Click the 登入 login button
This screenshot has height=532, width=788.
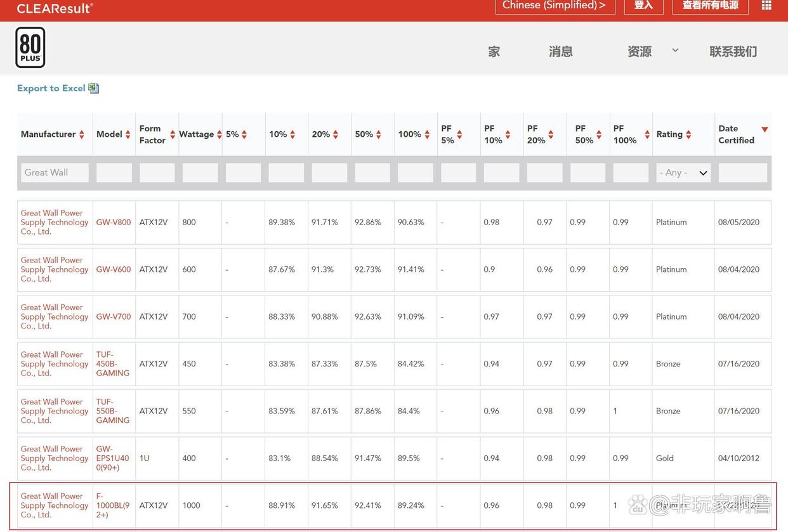(x=643, y=5)
